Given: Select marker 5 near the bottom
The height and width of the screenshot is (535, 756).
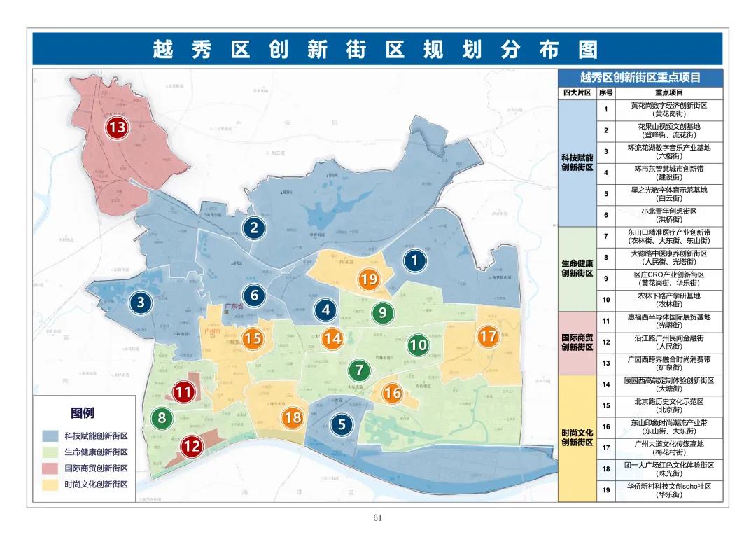Looking at the screenshot, I should pos(342,423).
